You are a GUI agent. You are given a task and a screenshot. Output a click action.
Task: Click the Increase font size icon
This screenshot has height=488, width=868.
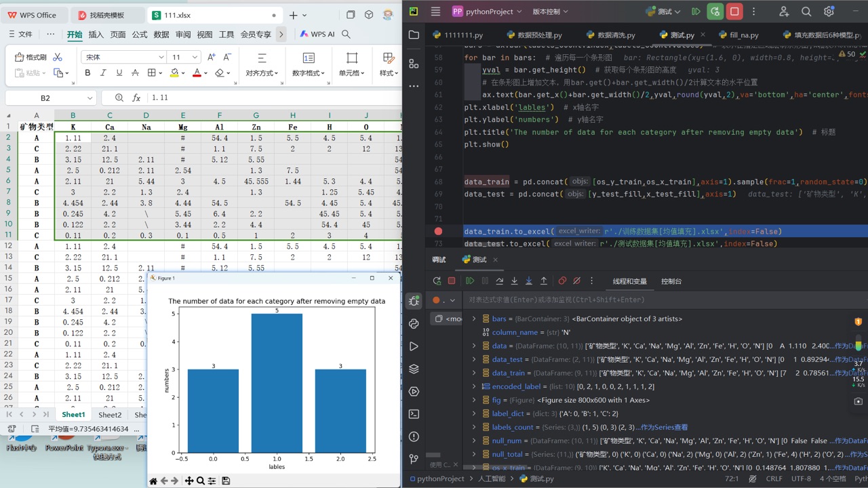point(212,58)
